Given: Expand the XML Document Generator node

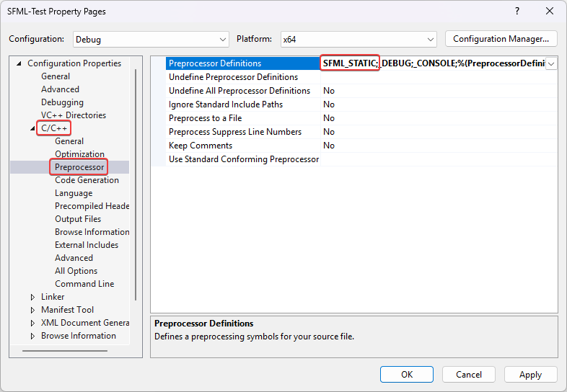Looking at the screenshot, I should (x=33, y=323).
